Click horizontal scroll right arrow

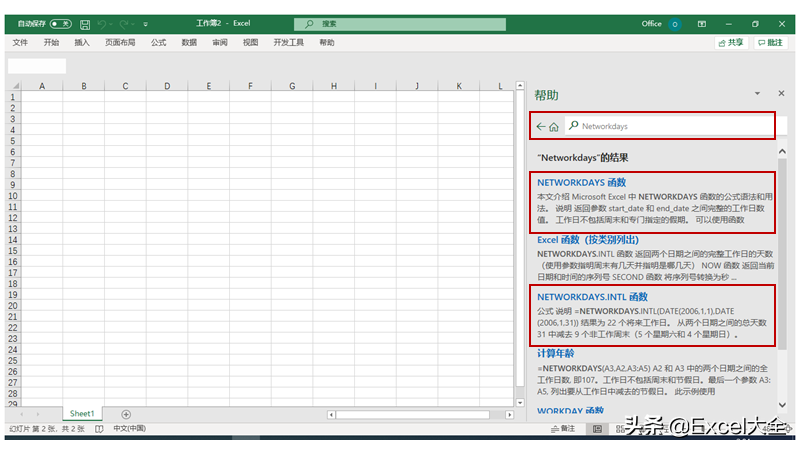509,415
